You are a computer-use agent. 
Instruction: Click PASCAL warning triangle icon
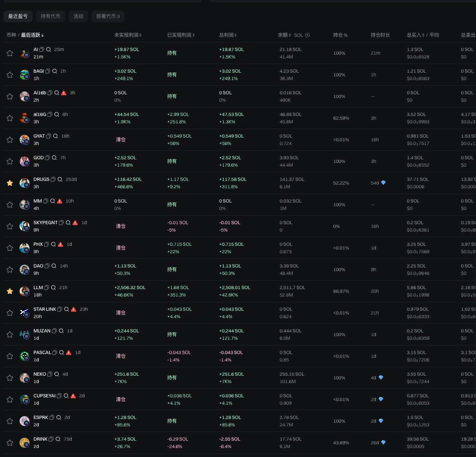click(x=69, y=352)
